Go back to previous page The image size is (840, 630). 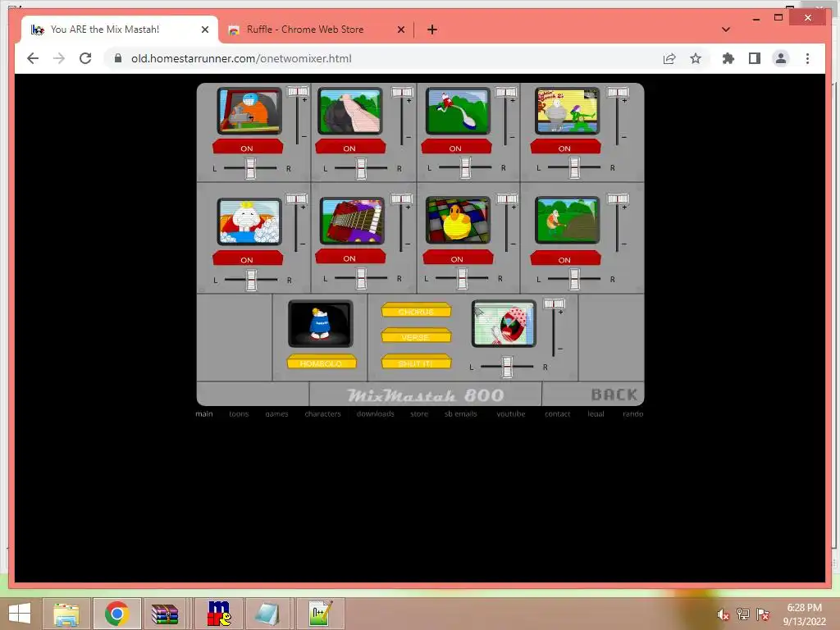33,58
